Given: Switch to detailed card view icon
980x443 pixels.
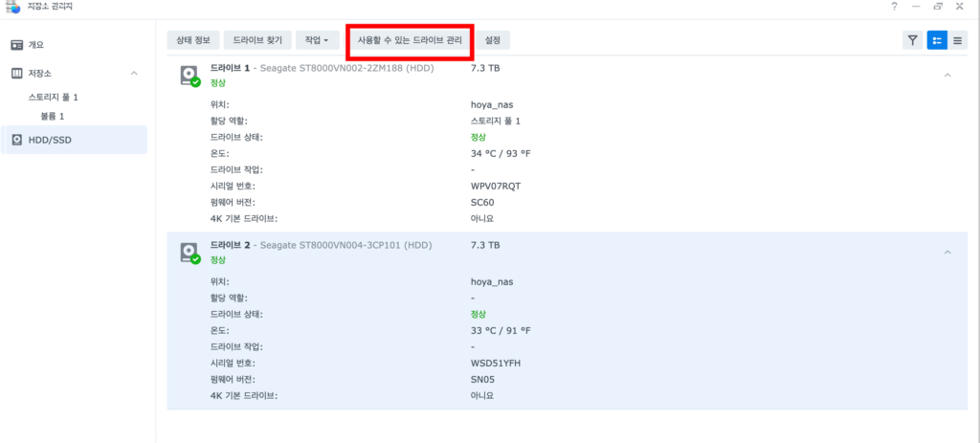Looking at the screenshot, I should (937, 40).
